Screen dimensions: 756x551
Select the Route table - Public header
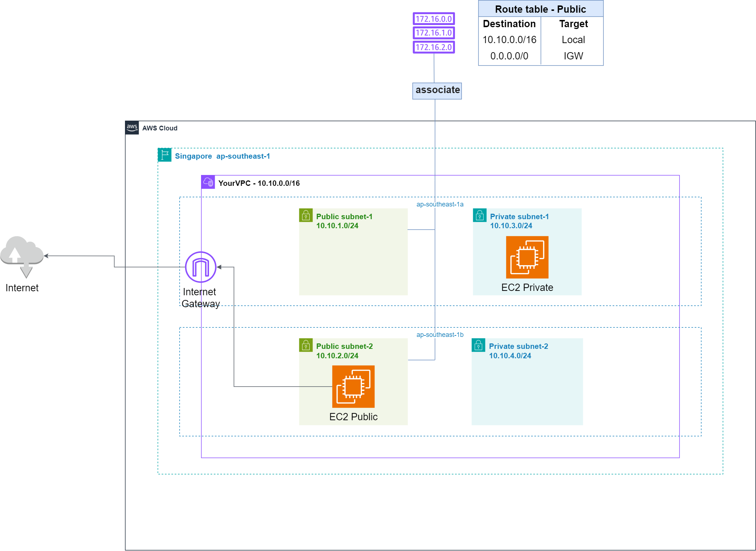pos(540,9)
